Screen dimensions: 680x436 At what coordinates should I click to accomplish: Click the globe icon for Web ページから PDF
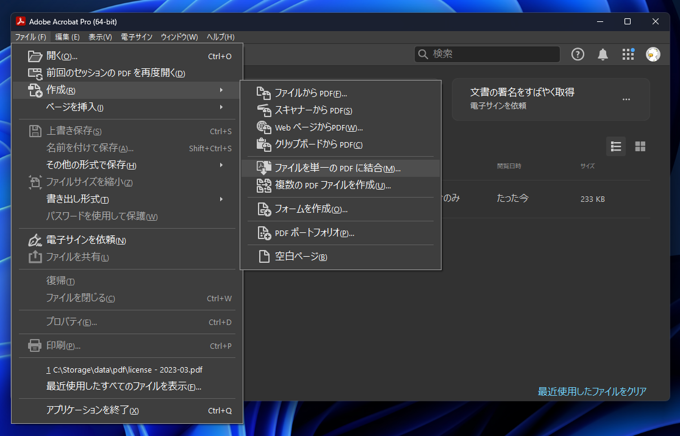click(x=264, y=128)
